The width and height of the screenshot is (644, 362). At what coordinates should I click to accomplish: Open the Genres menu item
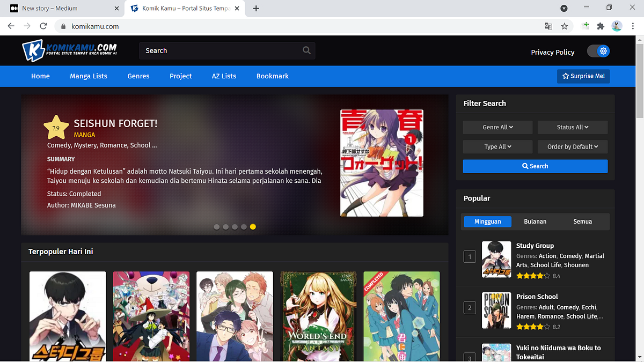click(138, 76)
